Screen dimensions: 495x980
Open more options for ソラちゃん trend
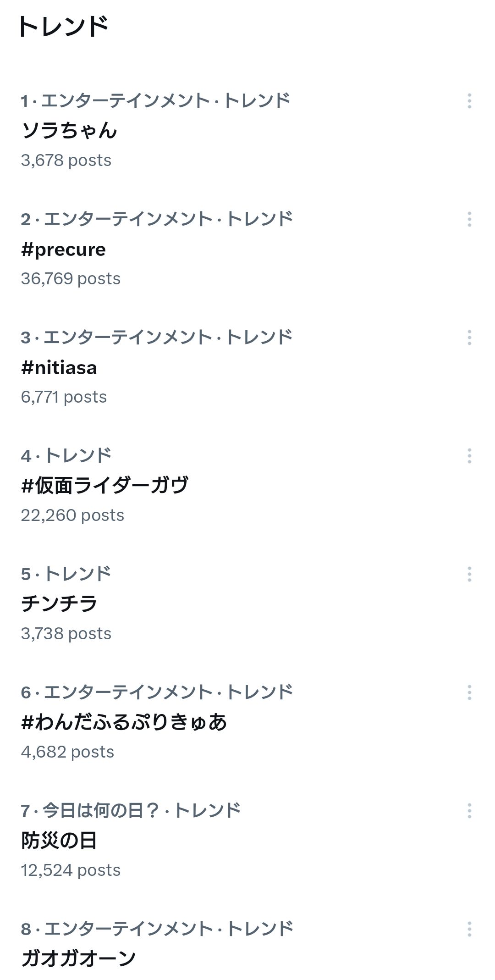(x=469, y=101)
